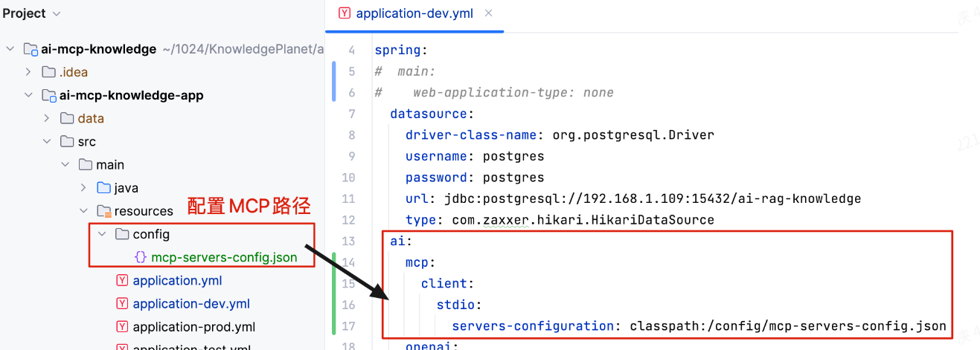The image size is (980, 350).
Task: Expand the .idea folder
Action: coord(28,72)
